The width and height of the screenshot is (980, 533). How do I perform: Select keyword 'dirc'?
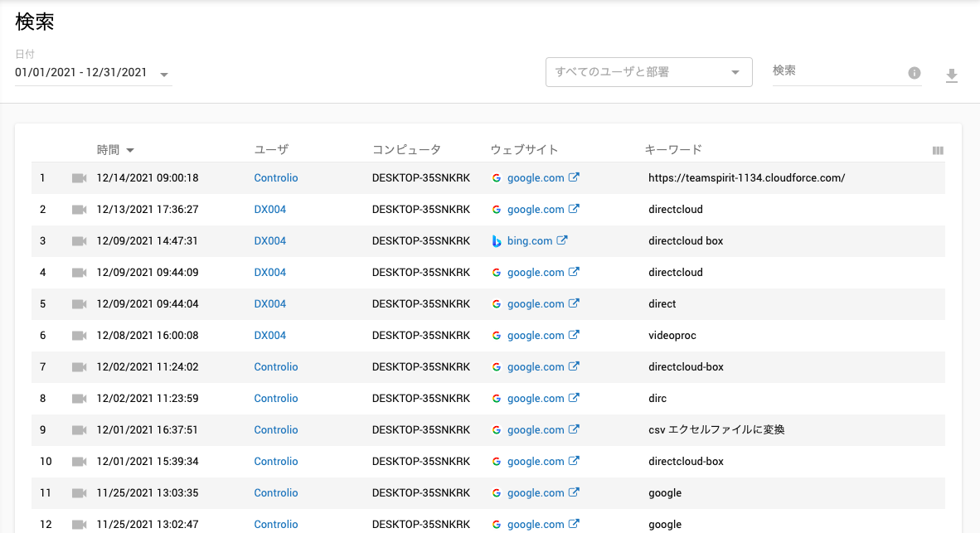657,399
